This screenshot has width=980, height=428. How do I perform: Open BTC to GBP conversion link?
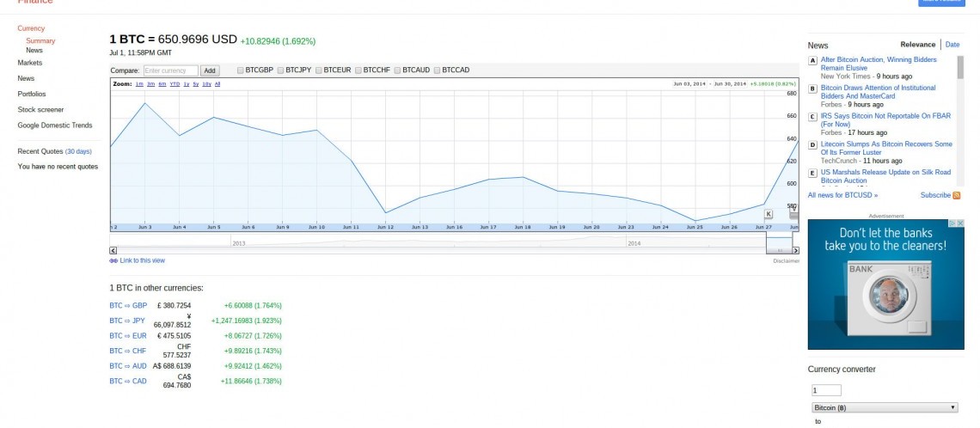pyautogui.click(x=128, y=306)
